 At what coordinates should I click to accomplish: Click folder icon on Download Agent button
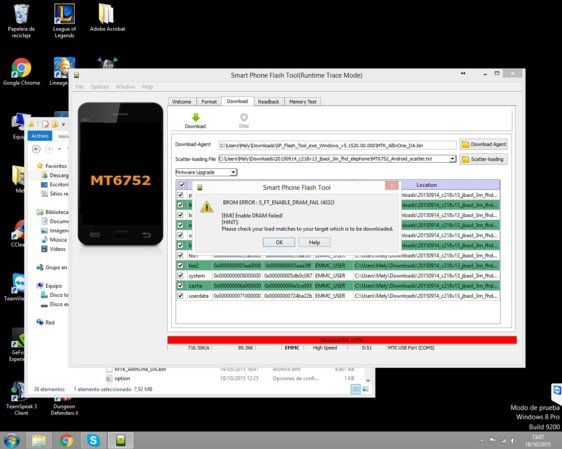point(466,144)
